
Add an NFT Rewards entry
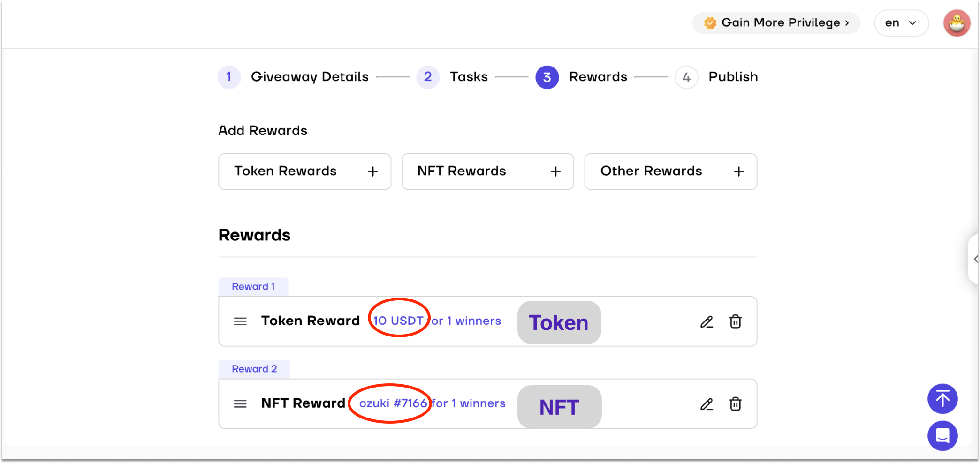[x=487, y=172]
